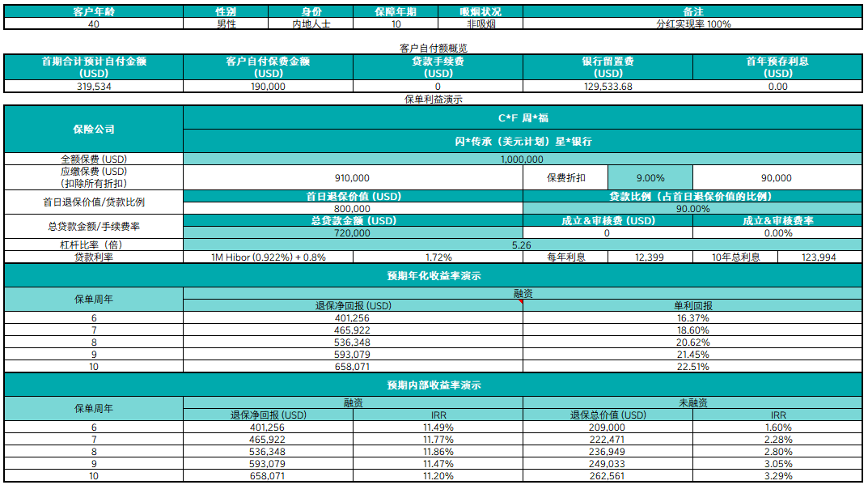The height and width of the screenshot is (485, 868).
Task: Click the bank retention fee value 129,533.68
Action: [x=608, y=87]
